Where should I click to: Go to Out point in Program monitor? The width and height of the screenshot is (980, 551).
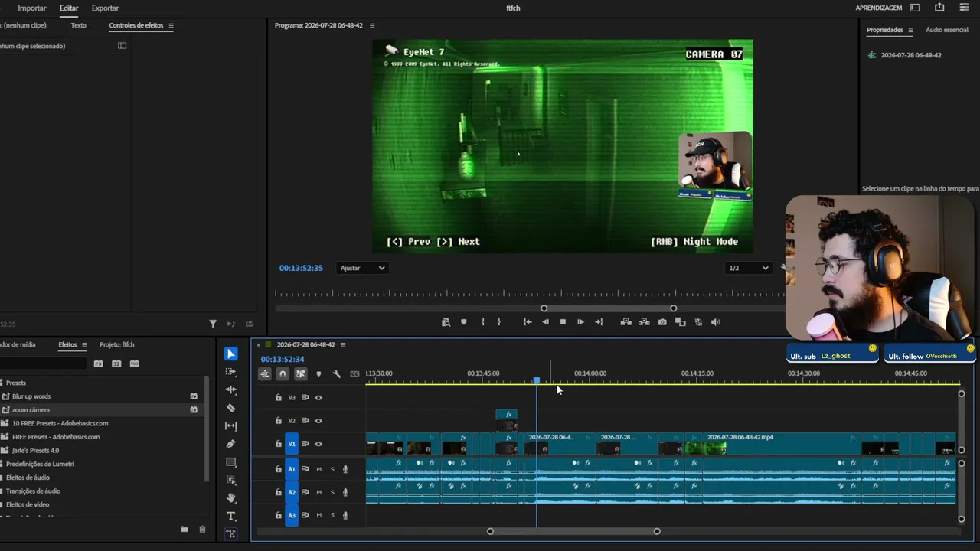(x=599, y=322)
